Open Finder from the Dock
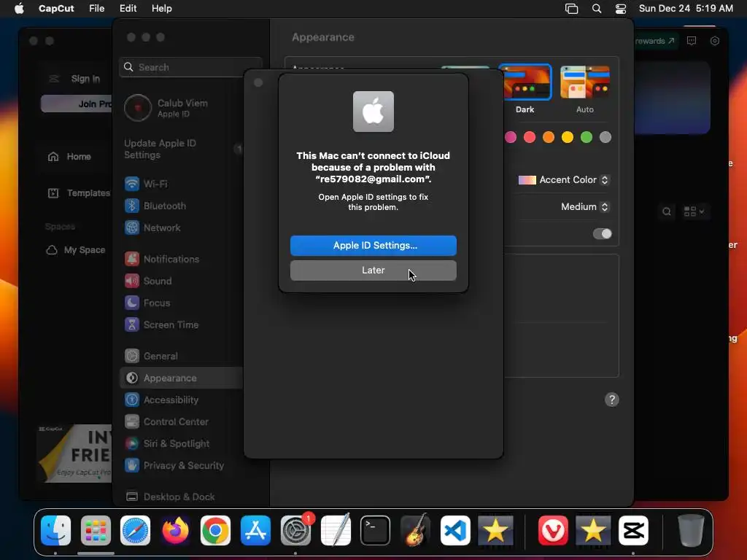This screenshot has width=747, height=560. [55, 531]
